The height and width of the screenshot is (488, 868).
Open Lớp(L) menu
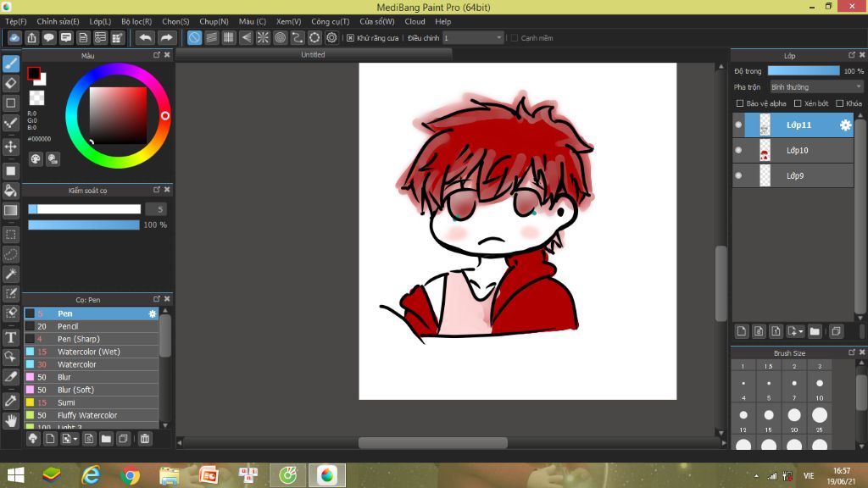(100, 21)
